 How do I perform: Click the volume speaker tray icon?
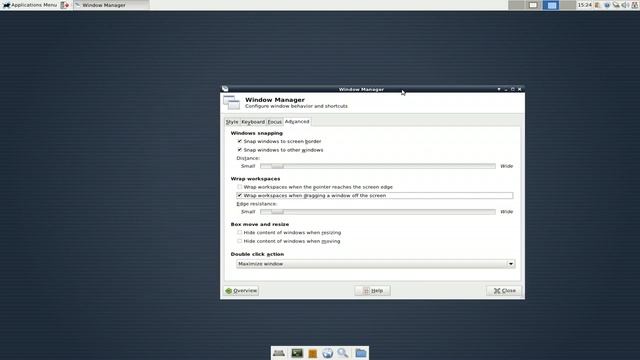pos(625,5)
